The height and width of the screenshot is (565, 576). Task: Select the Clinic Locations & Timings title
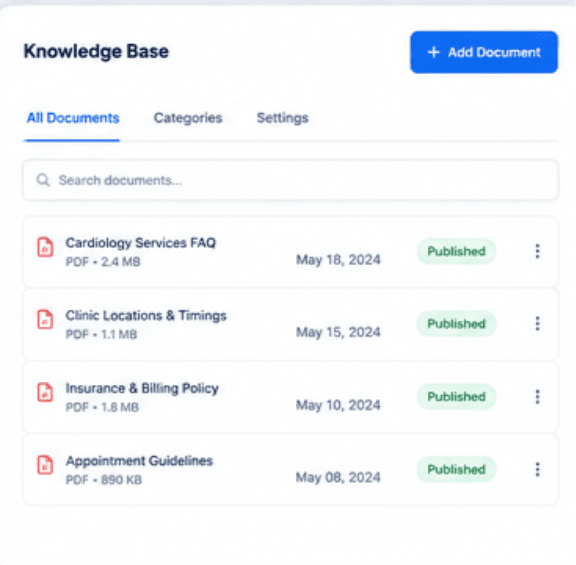click(146, 316)
